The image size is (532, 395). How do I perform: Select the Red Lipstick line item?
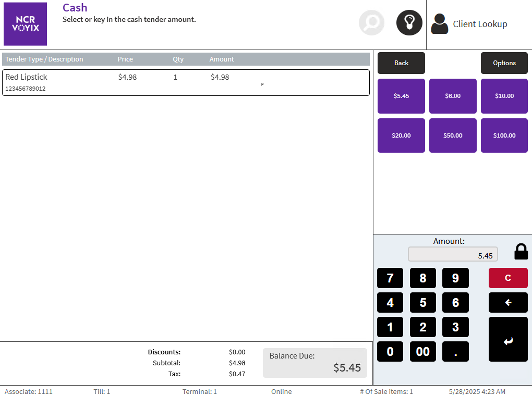click(186, 82)
